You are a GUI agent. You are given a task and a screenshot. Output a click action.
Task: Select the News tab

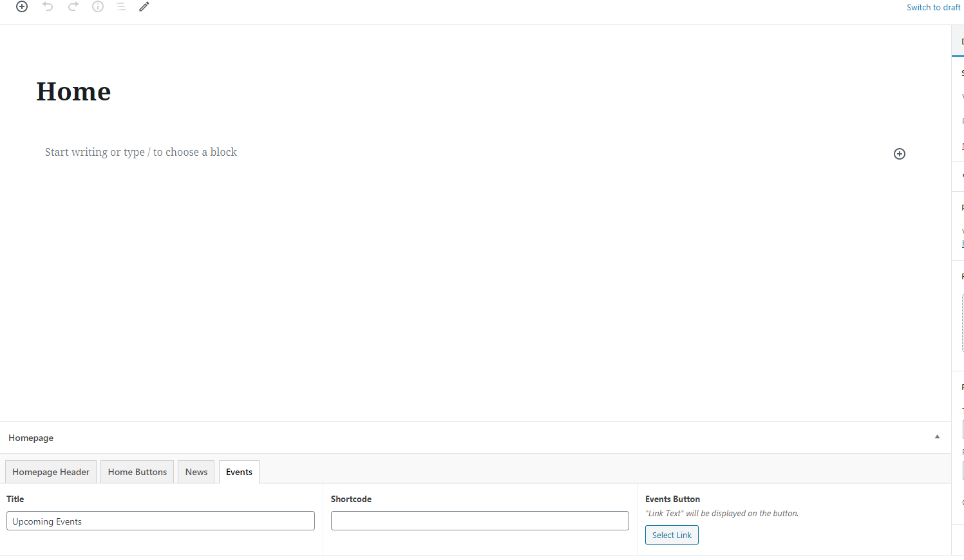tap(196, 472)
